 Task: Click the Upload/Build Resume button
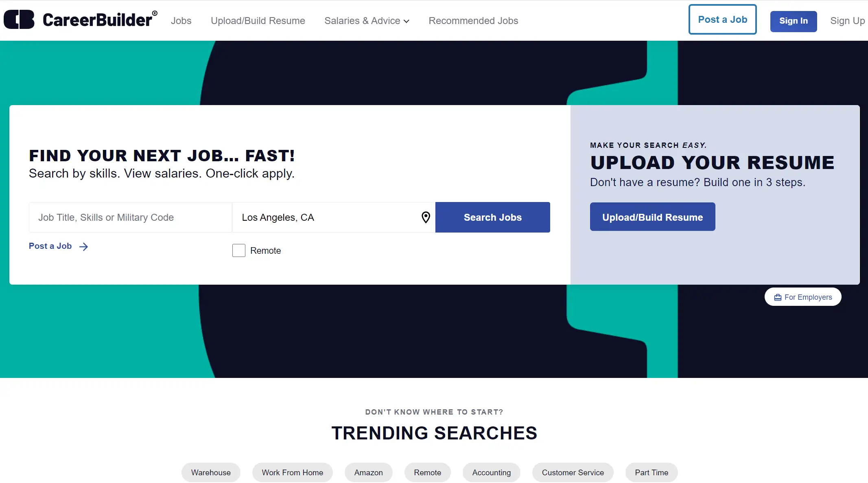tap(652, 217)
